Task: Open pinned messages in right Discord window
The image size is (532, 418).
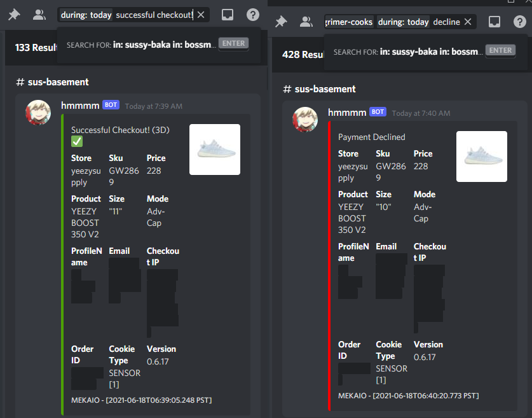Action: 281,22
